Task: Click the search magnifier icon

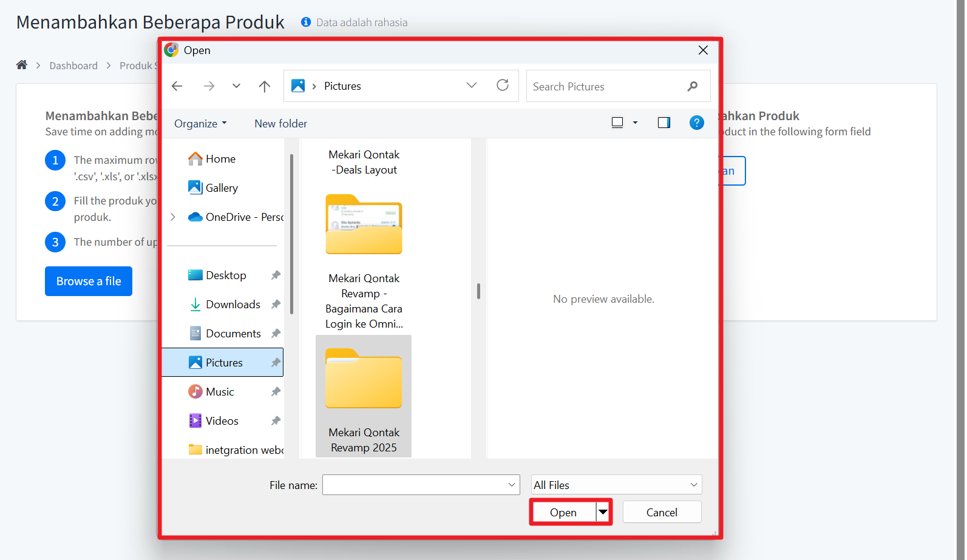Action: tap(692, 86)
